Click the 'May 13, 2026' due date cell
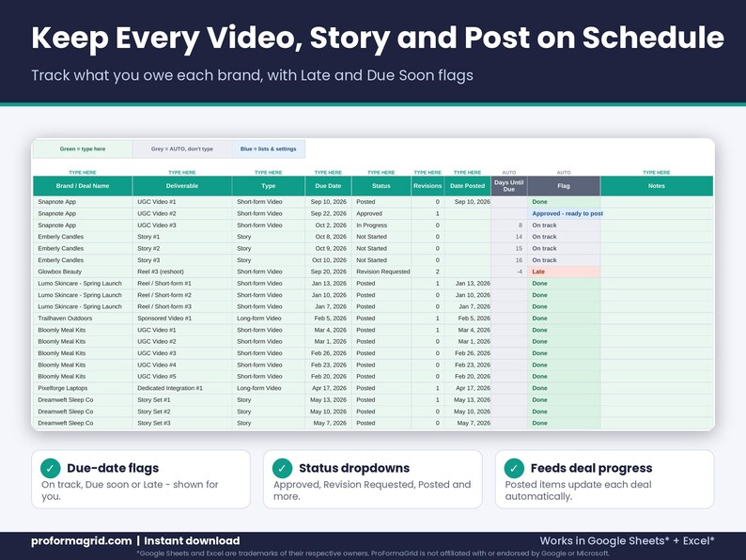This screenshot has width=746, height=560. click(x=328, y=400)
